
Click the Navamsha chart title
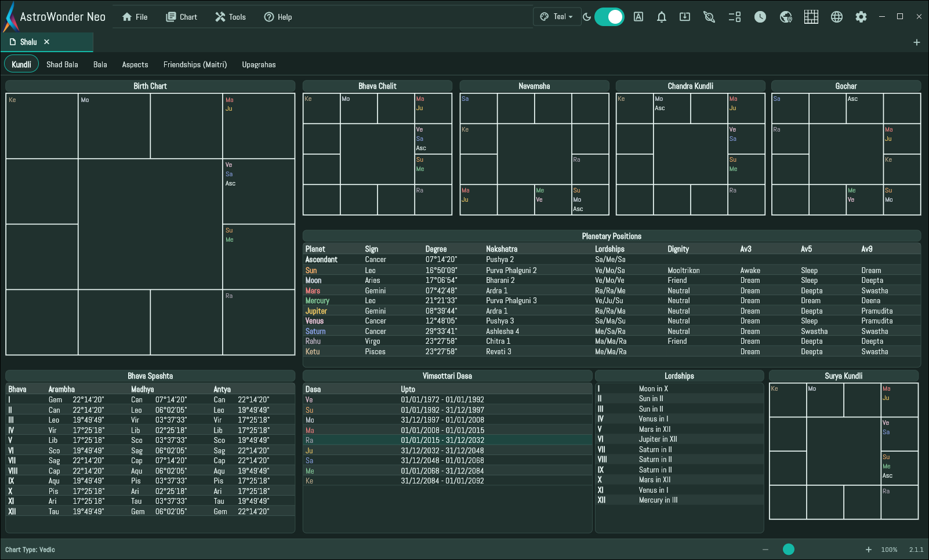534,86
